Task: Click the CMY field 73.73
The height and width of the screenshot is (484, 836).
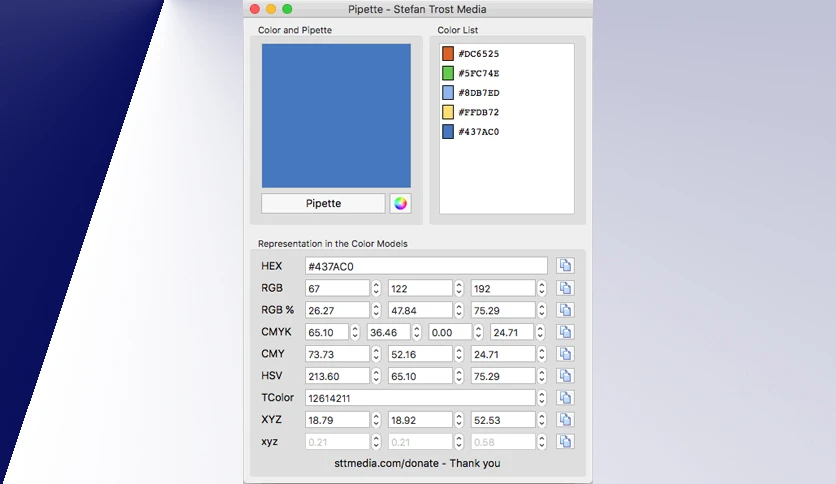Action: (x=337, y=354)
